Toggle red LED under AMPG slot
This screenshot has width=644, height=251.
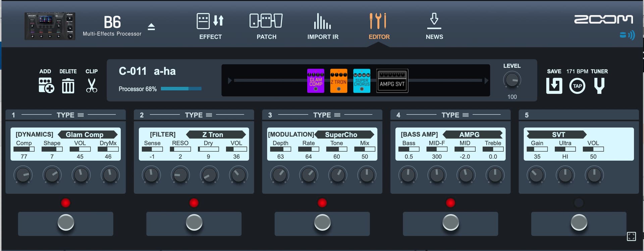[450, 203]
